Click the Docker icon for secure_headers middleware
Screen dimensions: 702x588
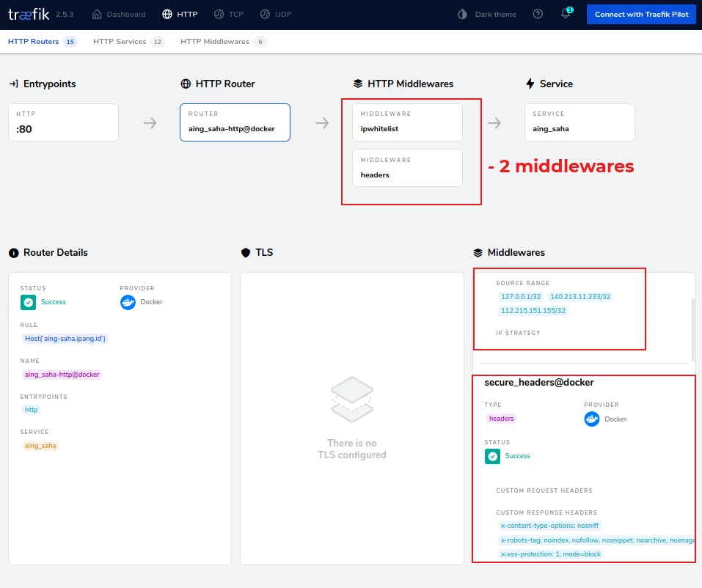coord(592,419)
